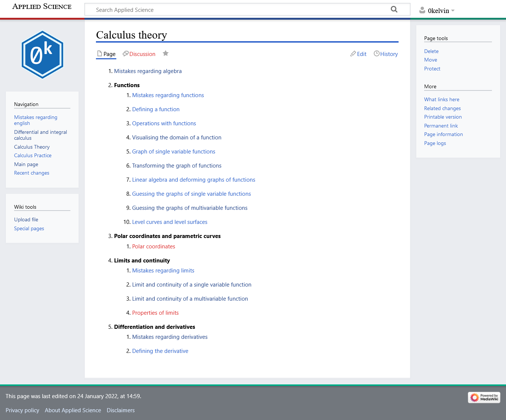This screenshot has height=420, width=506.
Task: Click Delete under Page tools
Action: [431, 52]
